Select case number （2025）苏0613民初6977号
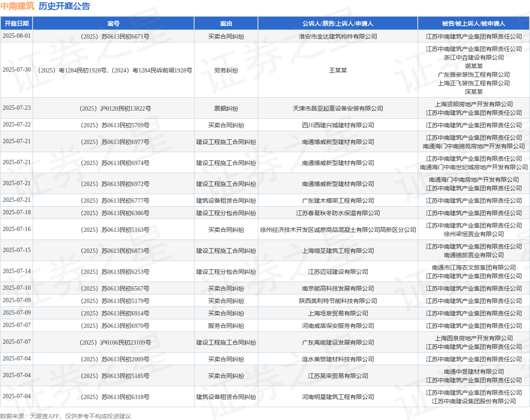The width and height of the screenshot is (530, 420). 114,142
